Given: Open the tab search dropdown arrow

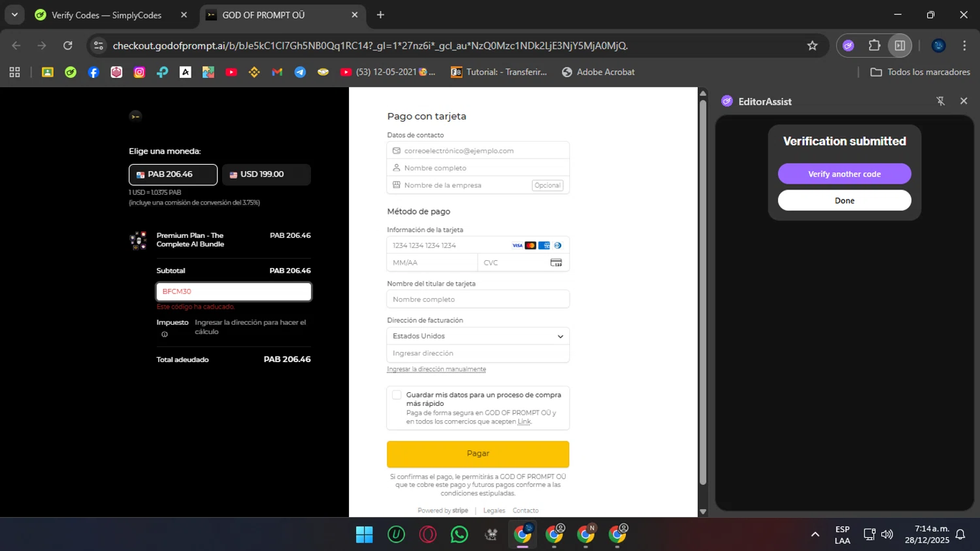Looking at the screenshot, I should 14,14.
